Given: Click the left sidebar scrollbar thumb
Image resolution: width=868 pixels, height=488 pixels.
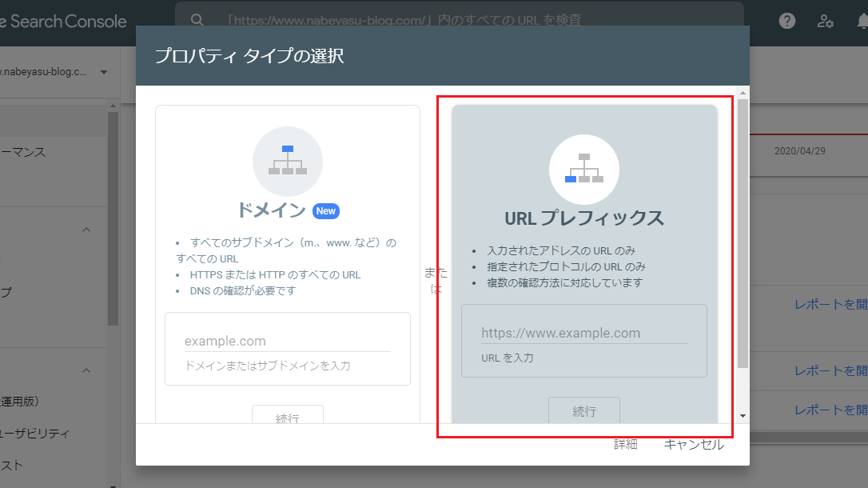Looking at the screenshot, I should click(113, 218).
